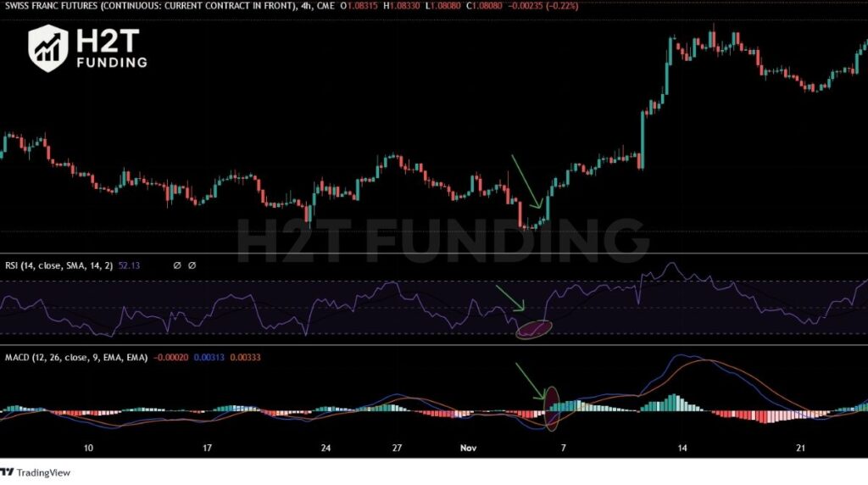Image resolution: width=868 pixels, height=485 pixels.
Task: Click the low price L1.08080
Action: (x=442, y=6)
